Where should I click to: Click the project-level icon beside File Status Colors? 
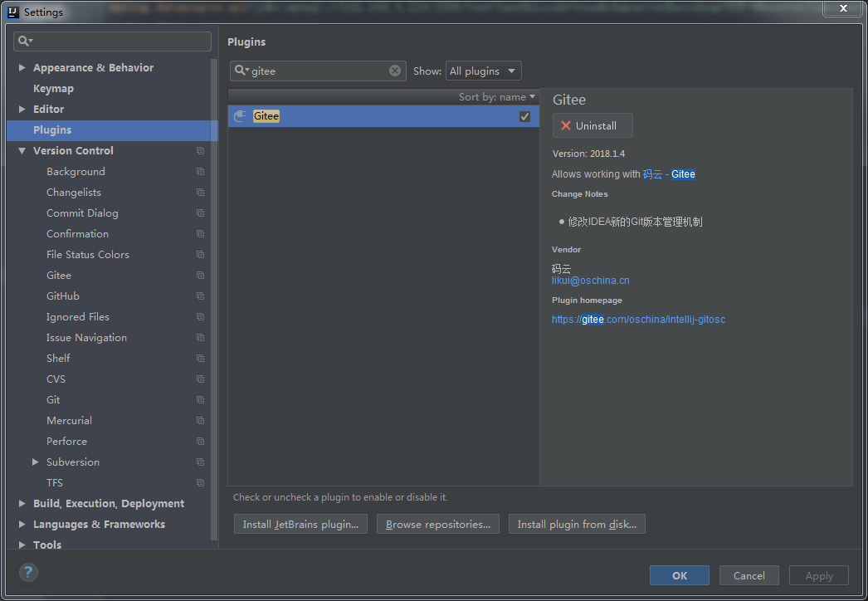[x=200, y=255]
